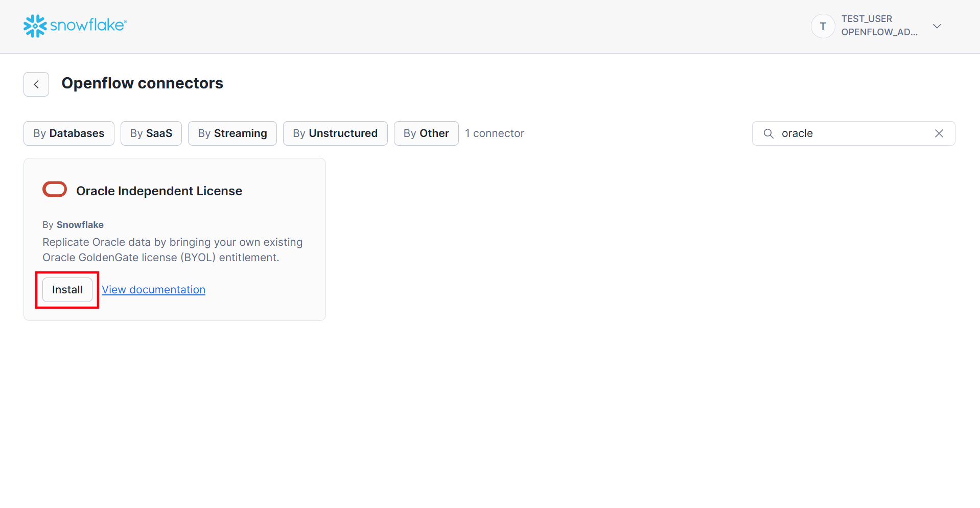This screenshot has width=980, height=508.
Task: Go back using the left chevron button
Action: [36, 84]
